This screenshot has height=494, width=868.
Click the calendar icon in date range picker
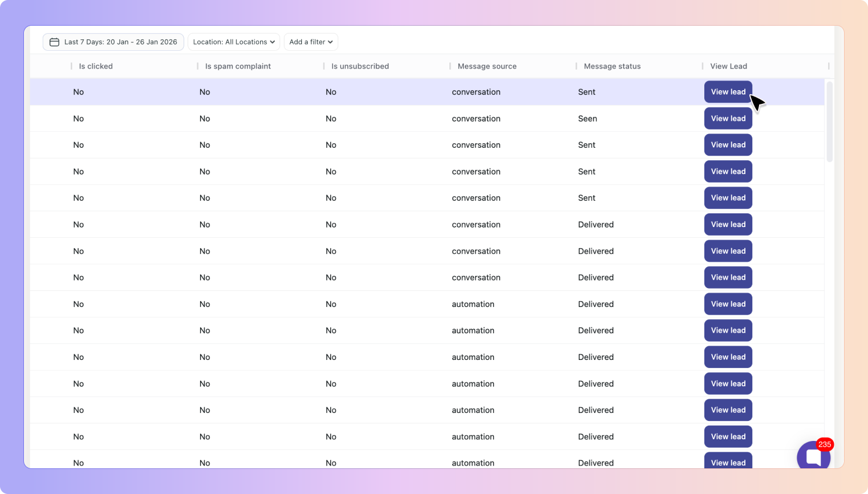[x=54, y=42]
